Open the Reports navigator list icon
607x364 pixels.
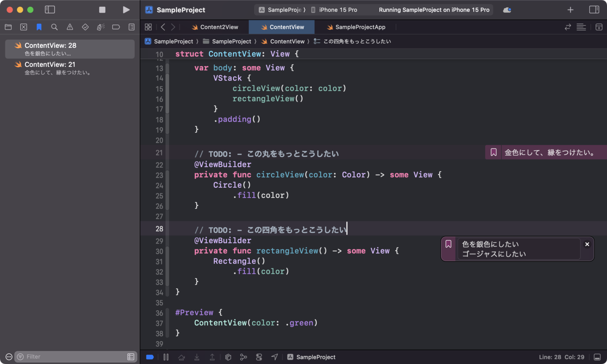pos(131,27)
